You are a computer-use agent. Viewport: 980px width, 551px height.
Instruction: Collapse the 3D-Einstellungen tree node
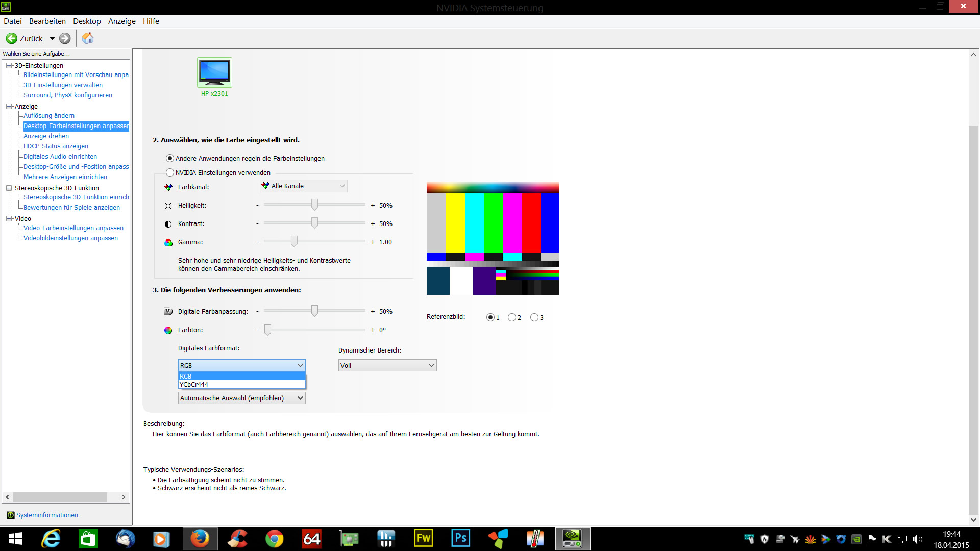click(9, 65)
